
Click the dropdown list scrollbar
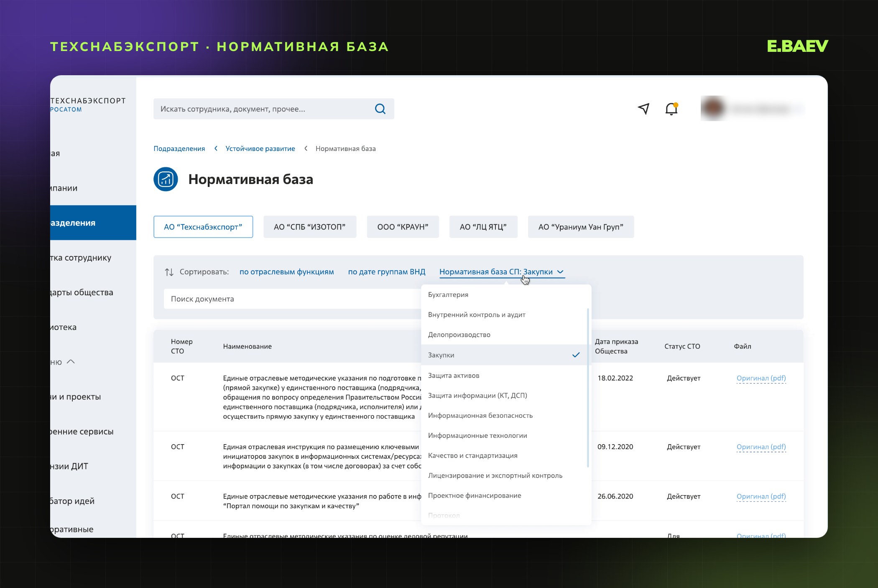click(x=588, y=388)
